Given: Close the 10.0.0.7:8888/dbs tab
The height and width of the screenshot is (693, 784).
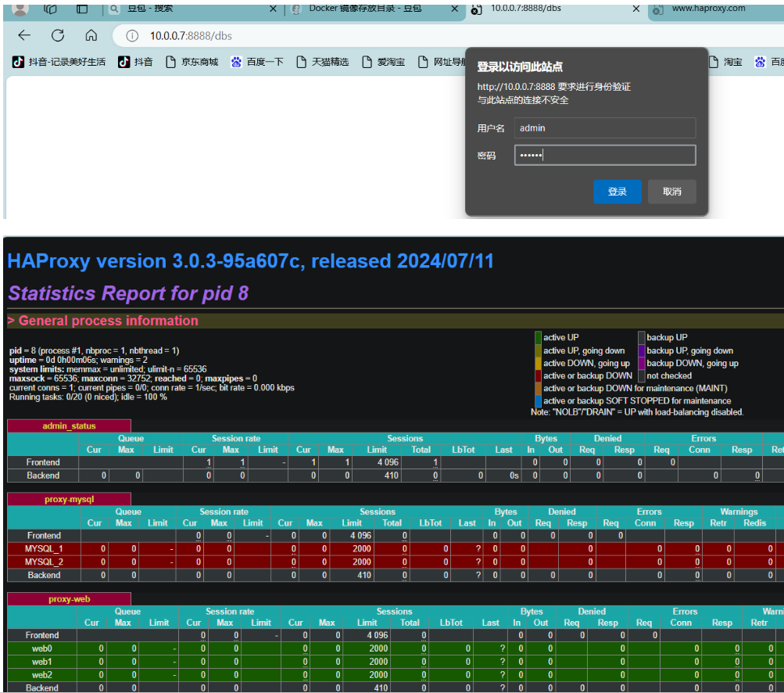Looking at the screenshot, I should (x=636, y=9).
